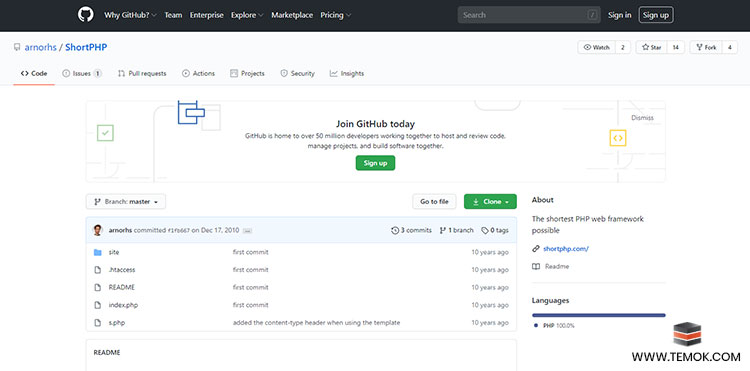Click the slash shortcut icon in search
The width and height of the screenshot is (750, 371).
[592, 15]
